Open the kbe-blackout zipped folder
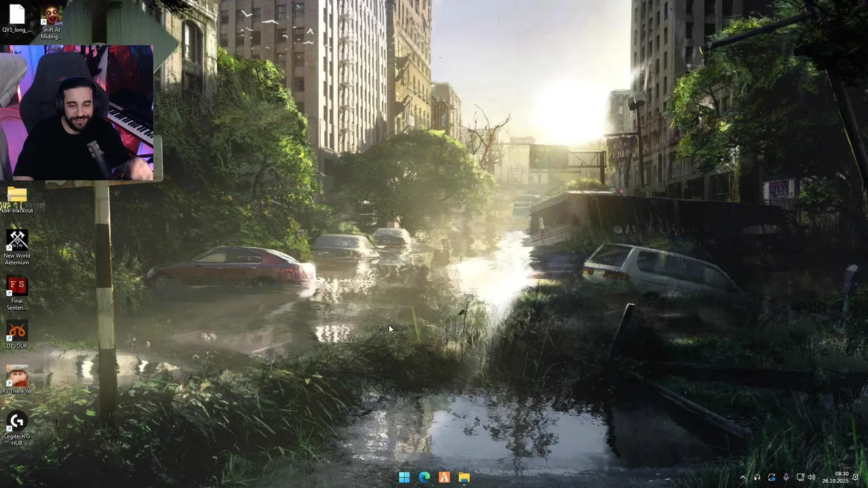This screenshot has width=868, height=488. [x=17, y=201]
